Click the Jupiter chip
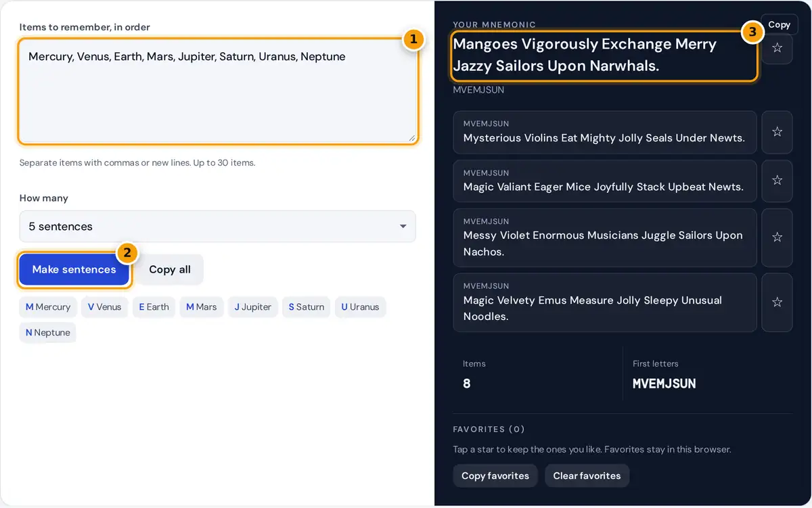812x508 pixels. coord(253,307)
